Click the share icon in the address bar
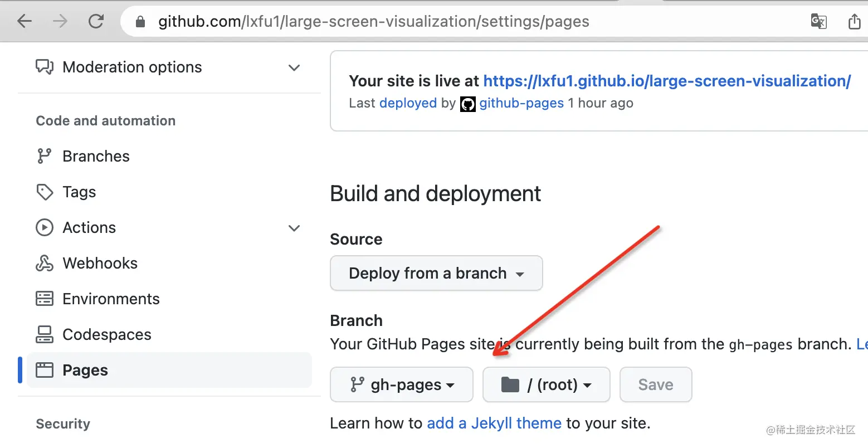868x448 pixels. point(854,22)
